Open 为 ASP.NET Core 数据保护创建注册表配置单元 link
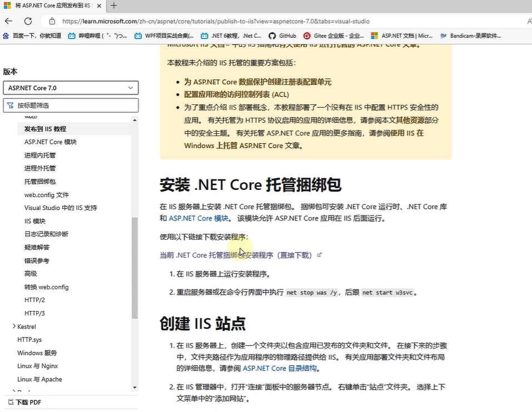Screen dimensions: 532x412 (x=257, y=82)
